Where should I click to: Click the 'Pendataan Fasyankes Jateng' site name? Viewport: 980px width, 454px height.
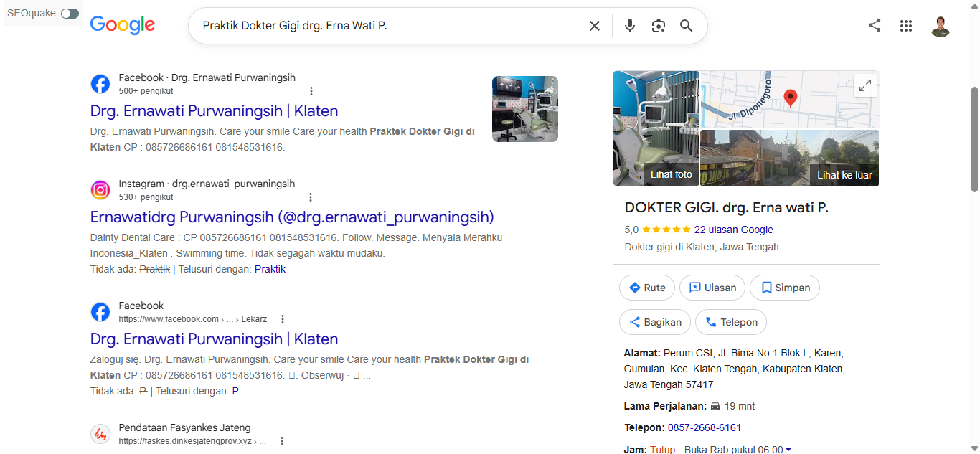185,427
